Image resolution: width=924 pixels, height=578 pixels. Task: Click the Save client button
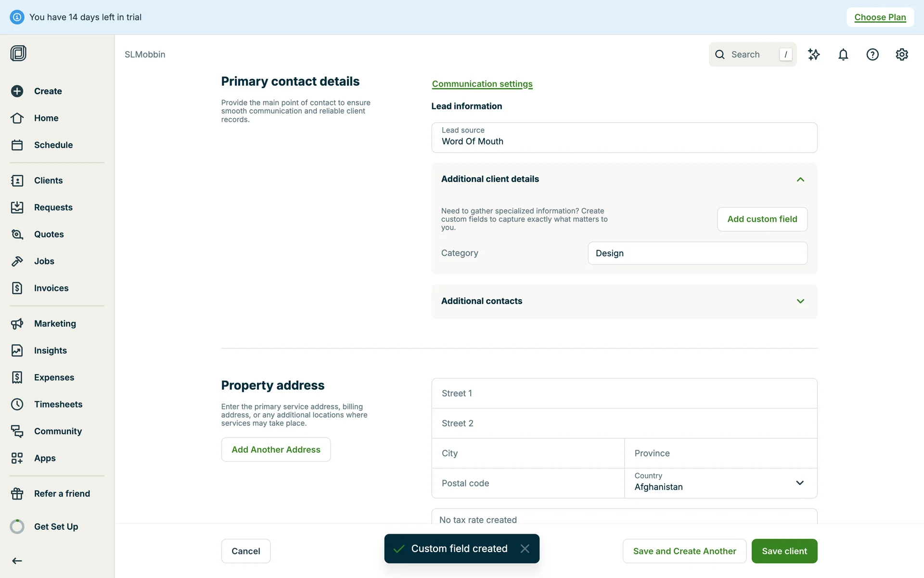[784, 551]
